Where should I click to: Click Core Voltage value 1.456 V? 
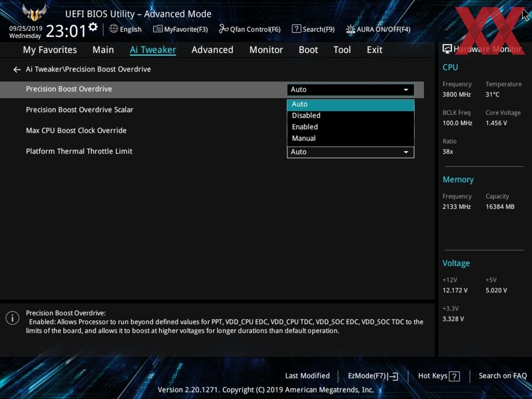pos(496,123)
